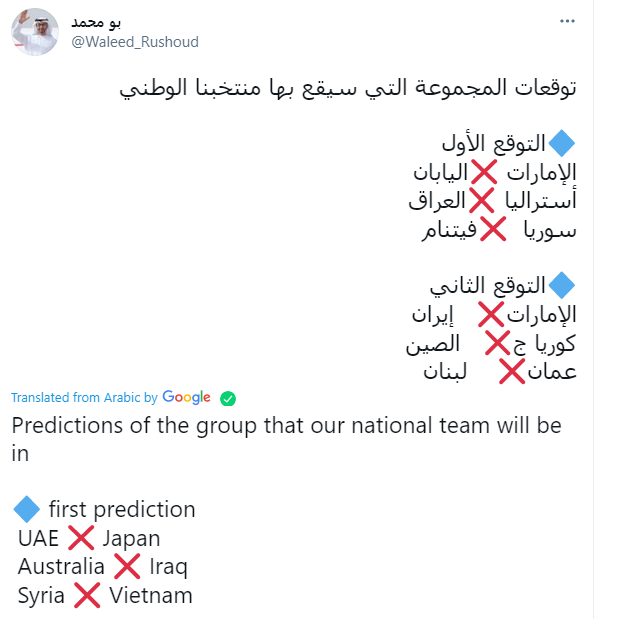Screen dimensions: 617x619
Task: Open the @Waleed_Rushoud profile handle
Action: click(135, 42)
